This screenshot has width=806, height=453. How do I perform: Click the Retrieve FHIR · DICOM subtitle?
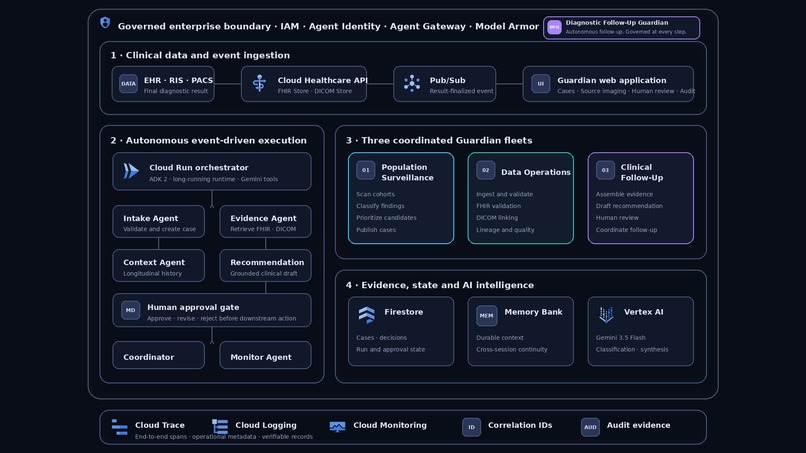click(263, 229)
